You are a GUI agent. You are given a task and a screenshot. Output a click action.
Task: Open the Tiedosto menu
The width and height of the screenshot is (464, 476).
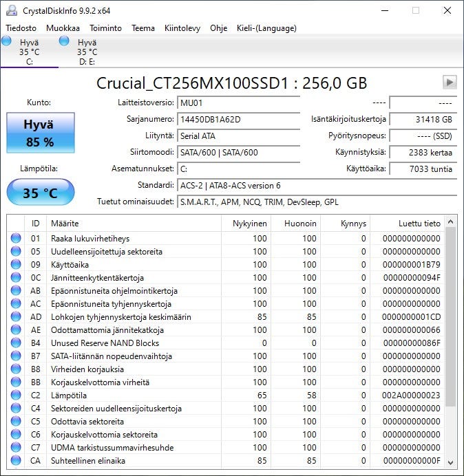point(21,28)
